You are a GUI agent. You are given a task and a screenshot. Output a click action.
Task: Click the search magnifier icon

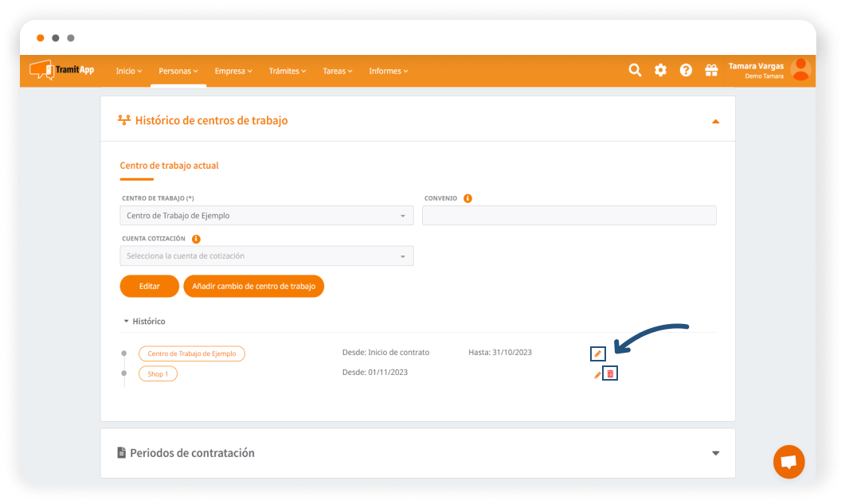[635, 70]
